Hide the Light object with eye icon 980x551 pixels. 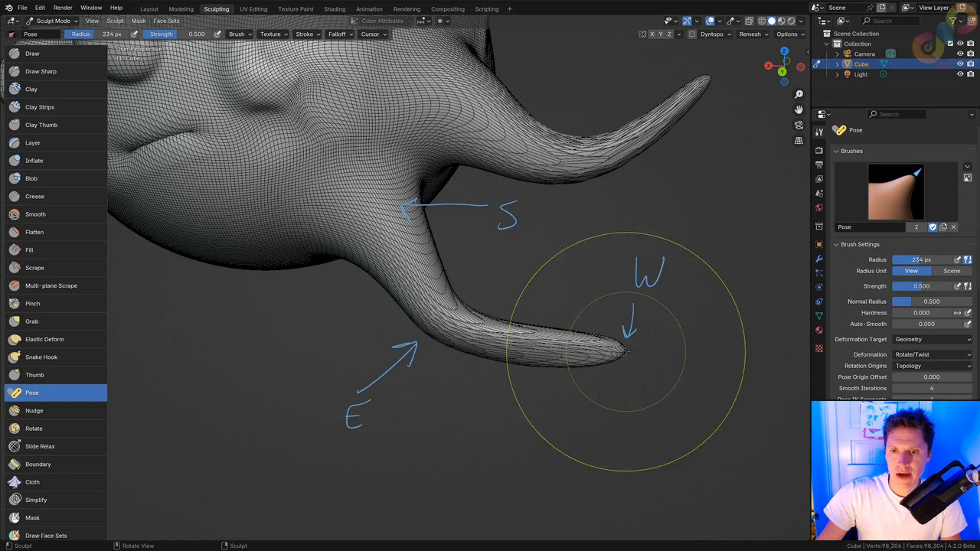(960, 74)
